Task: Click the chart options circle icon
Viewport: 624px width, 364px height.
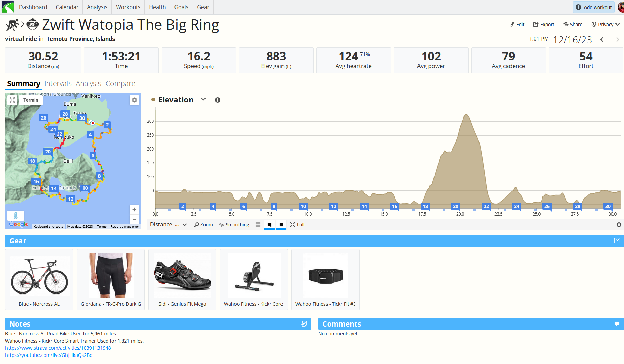Action: point(619,225)
